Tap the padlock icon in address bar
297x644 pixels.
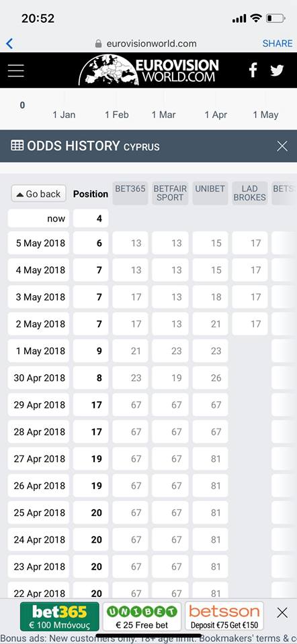(x=98, y=44)
